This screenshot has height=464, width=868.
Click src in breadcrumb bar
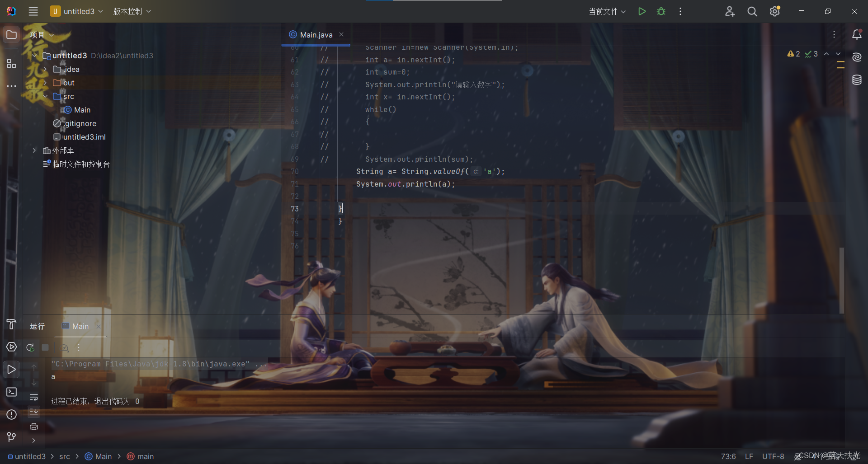point(65,456)
